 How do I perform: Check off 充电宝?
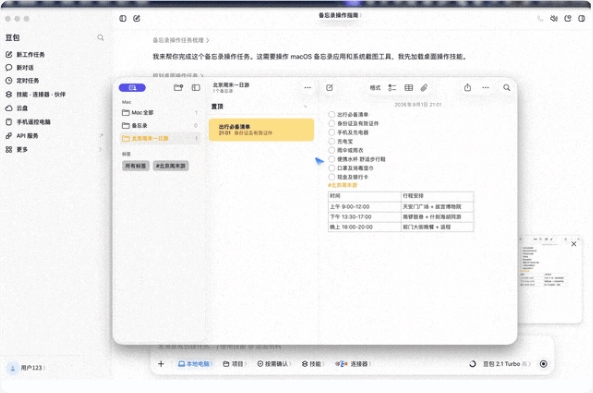coord(331,141)
